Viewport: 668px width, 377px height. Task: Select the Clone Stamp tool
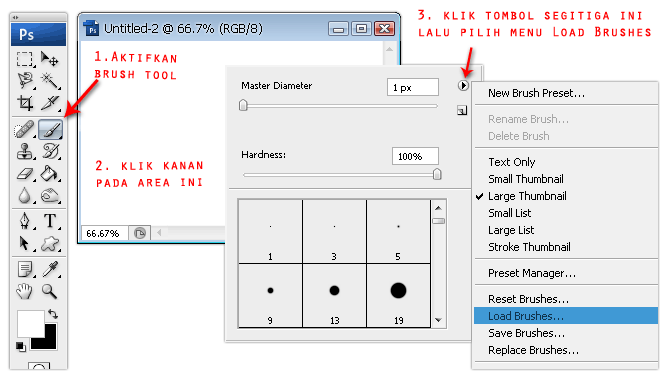click(x=25, y=152)
